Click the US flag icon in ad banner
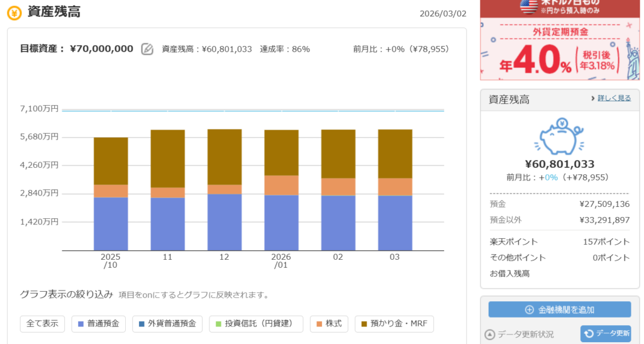 pos(528,6)
